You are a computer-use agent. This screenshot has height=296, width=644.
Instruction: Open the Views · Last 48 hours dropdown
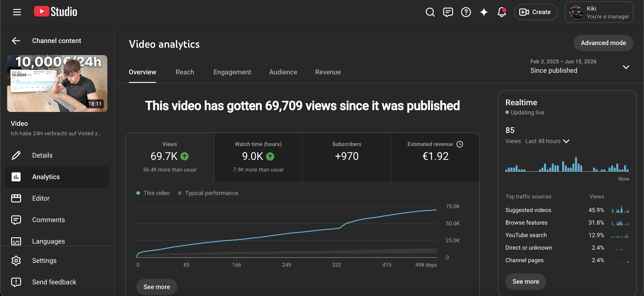point(537,141)
